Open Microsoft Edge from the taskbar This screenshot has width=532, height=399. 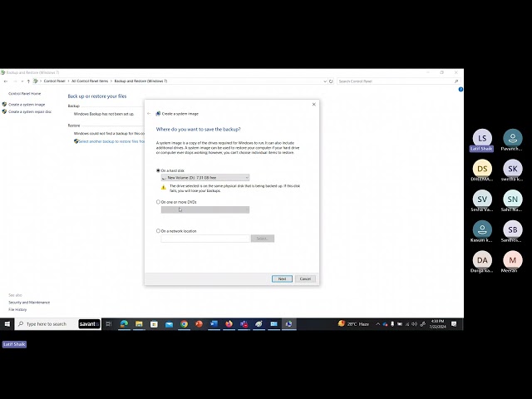[124, 324]
